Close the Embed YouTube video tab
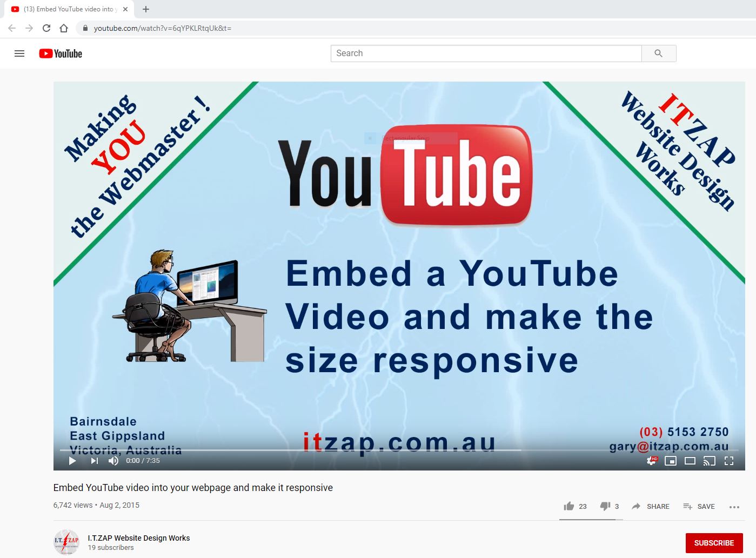Screen dimensions: 756x558 (125, 9)
